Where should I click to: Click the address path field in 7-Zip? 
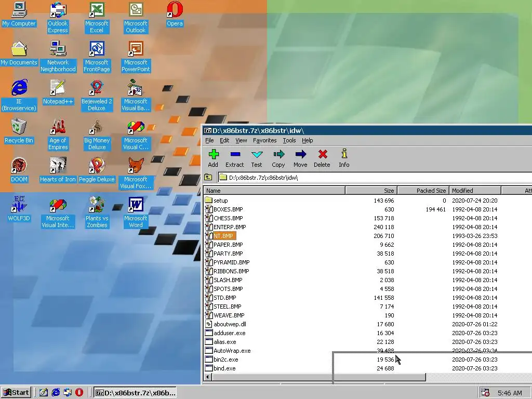click(x=375, y=177)
